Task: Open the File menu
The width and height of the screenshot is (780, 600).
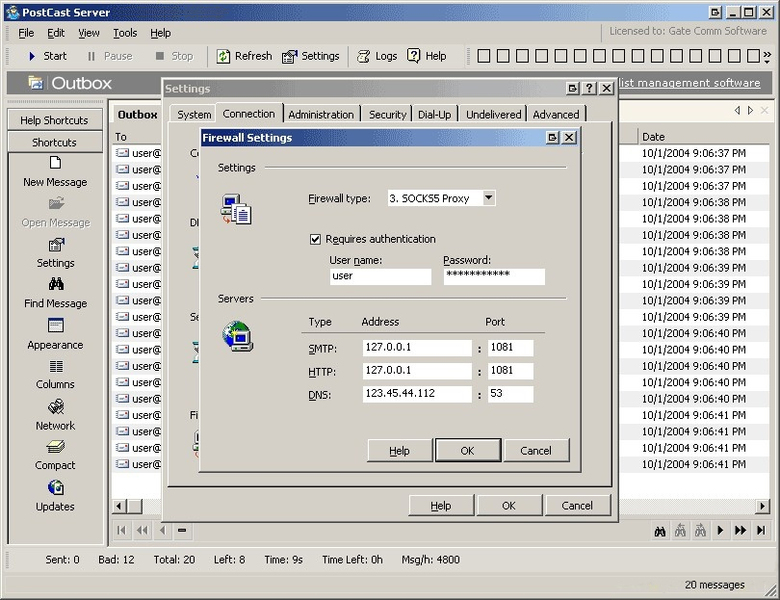Action: (x=26, y=33)
